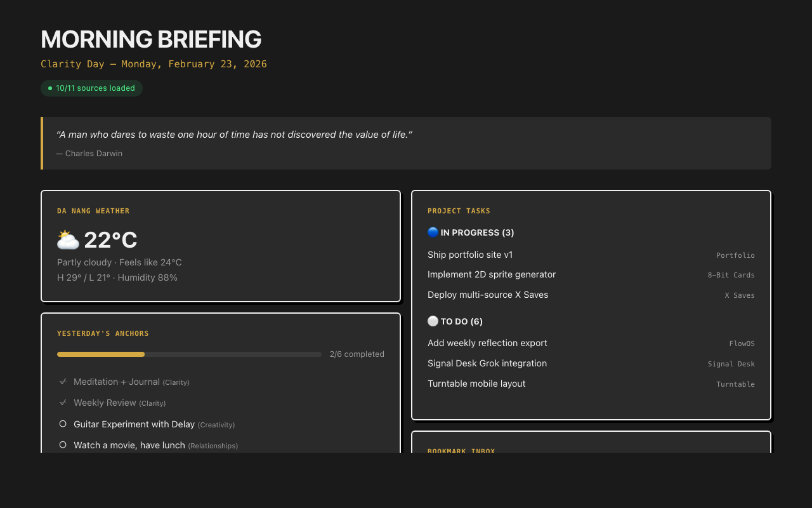The width and height of the screenshot is (812, 508).
Task: Click the checkmark beside Meditation + Journal
Action: (x=63, y=381)
